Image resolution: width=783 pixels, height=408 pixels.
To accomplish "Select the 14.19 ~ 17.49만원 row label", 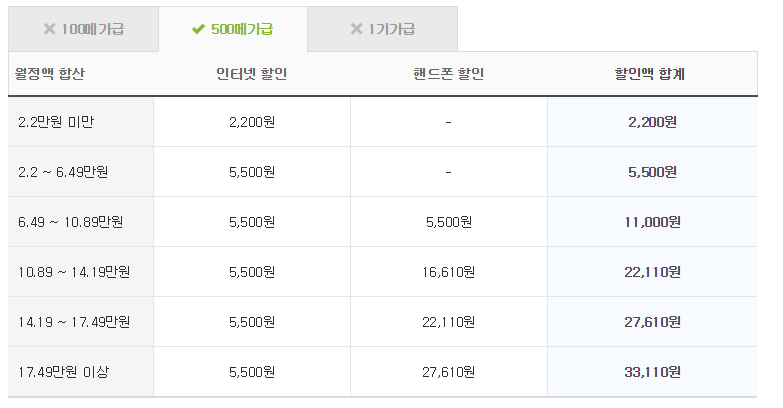I will point(73,322).
